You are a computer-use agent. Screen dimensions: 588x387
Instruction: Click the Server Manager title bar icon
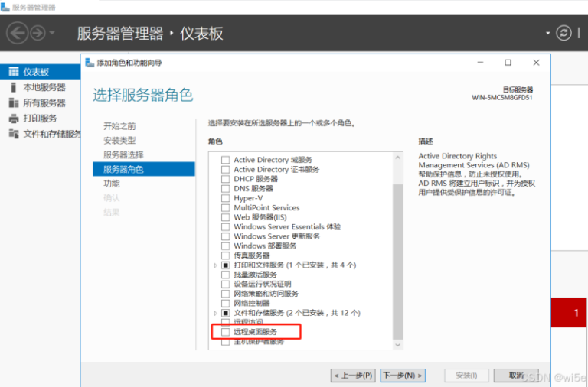(5, 7)
